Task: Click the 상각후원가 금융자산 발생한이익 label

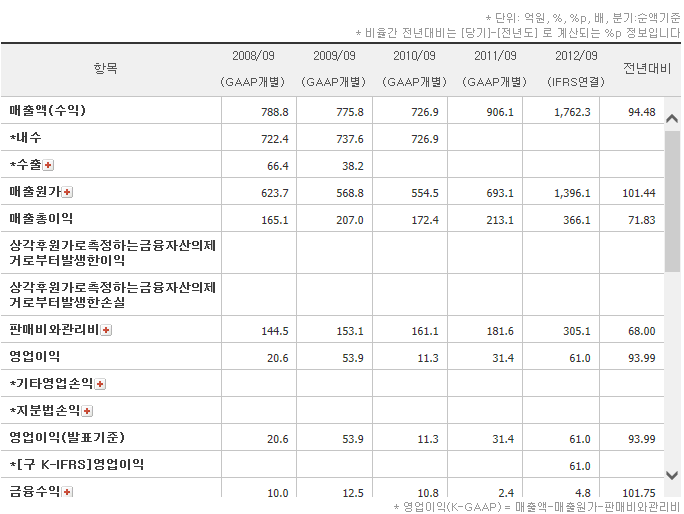Action: (x=113, y=253)
